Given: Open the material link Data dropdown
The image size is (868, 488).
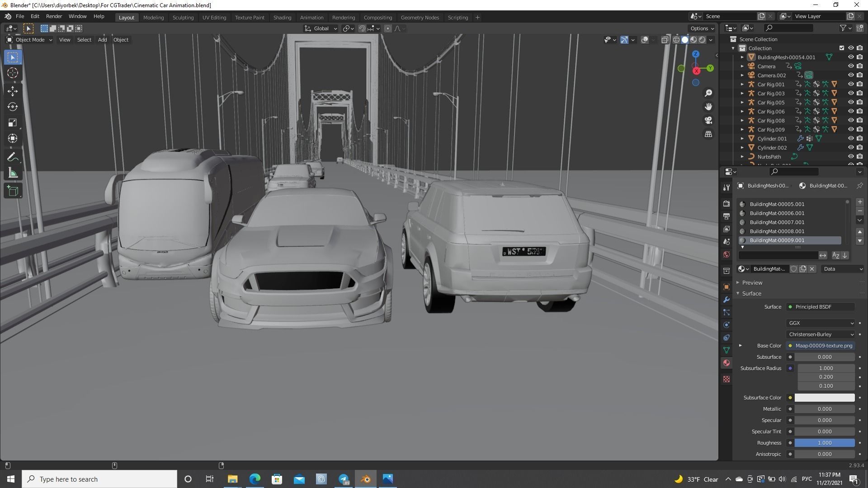Looking at the screenshot, I should [843, 269].
